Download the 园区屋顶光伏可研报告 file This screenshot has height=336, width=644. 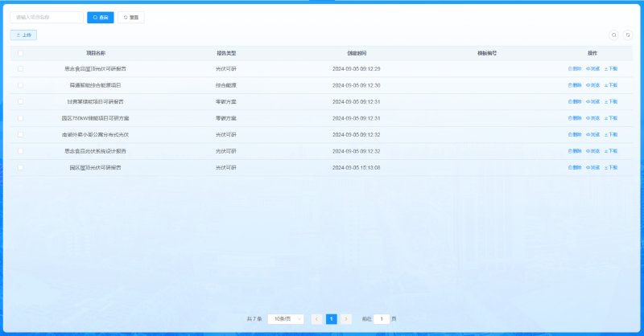pos(611,167)
